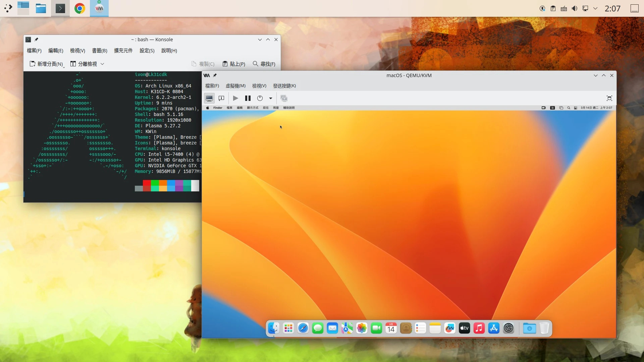Expand the 分離檢視 dropdown in Konsole
Screen dimensions: 644x362
pos(102,64)
